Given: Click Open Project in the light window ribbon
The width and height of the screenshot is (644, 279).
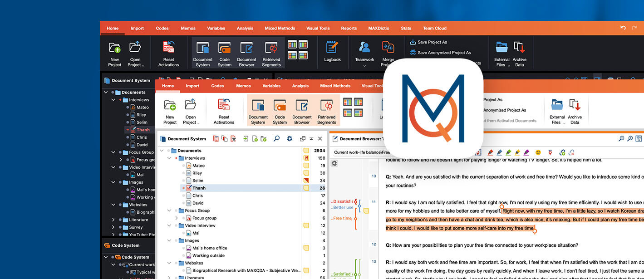Looking at the screenshot, I should click(190, 111).
